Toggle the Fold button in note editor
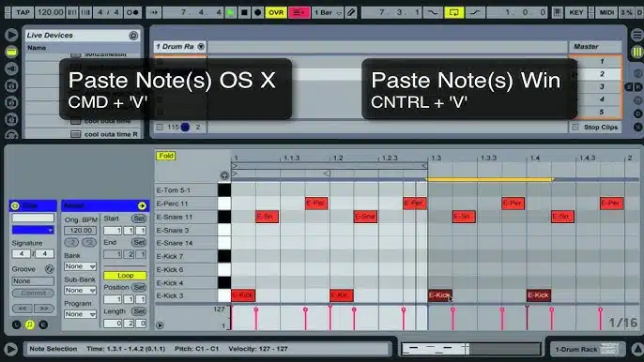 coord(165,156)
